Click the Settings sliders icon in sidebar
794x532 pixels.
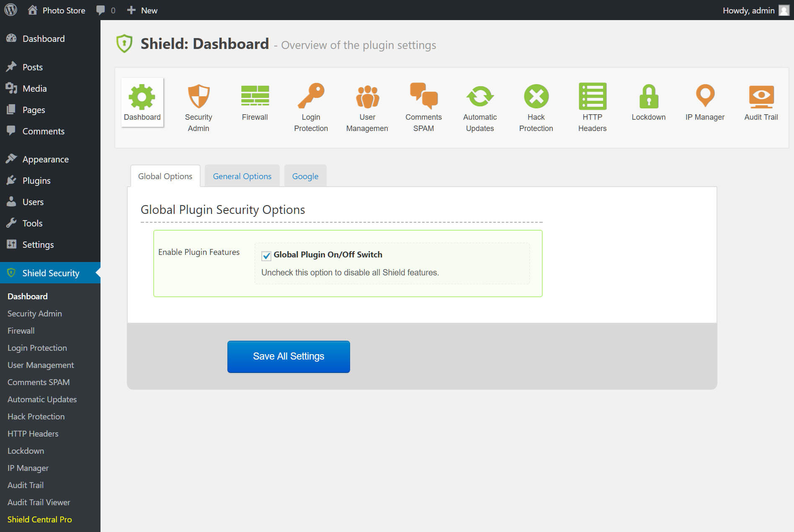pos(11,244)
